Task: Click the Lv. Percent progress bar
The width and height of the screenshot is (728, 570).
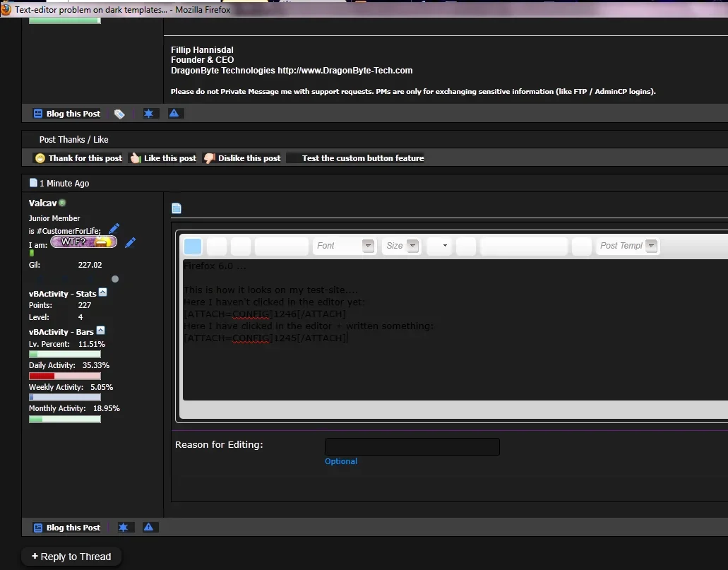Action: click(x=64, y=354)
